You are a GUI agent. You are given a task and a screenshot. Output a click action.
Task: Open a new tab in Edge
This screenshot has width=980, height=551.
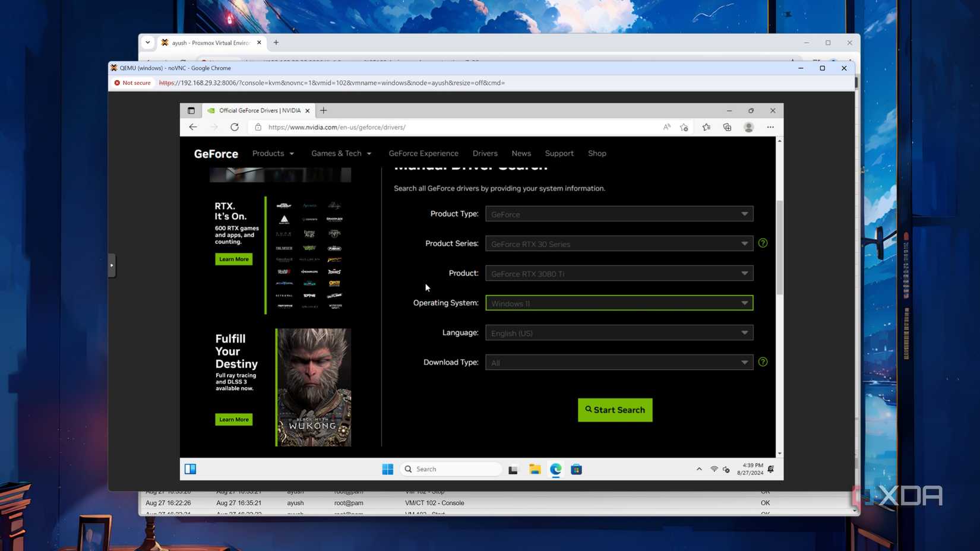coord(324,110)
